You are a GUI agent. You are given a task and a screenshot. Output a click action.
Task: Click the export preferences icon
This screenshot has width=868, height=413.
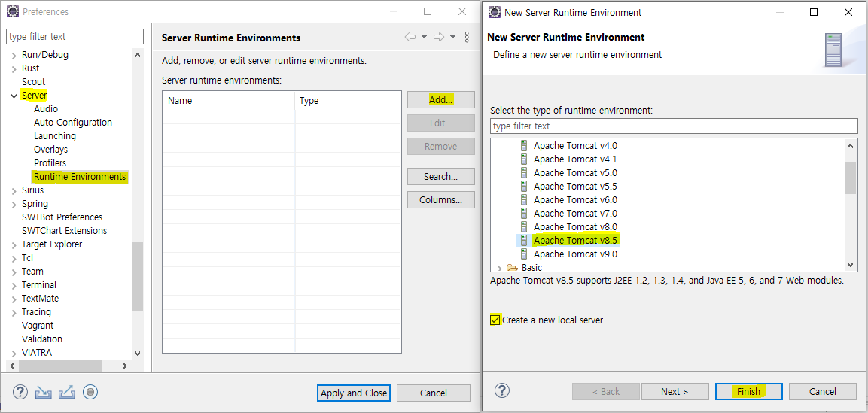[x=66, y=392]
